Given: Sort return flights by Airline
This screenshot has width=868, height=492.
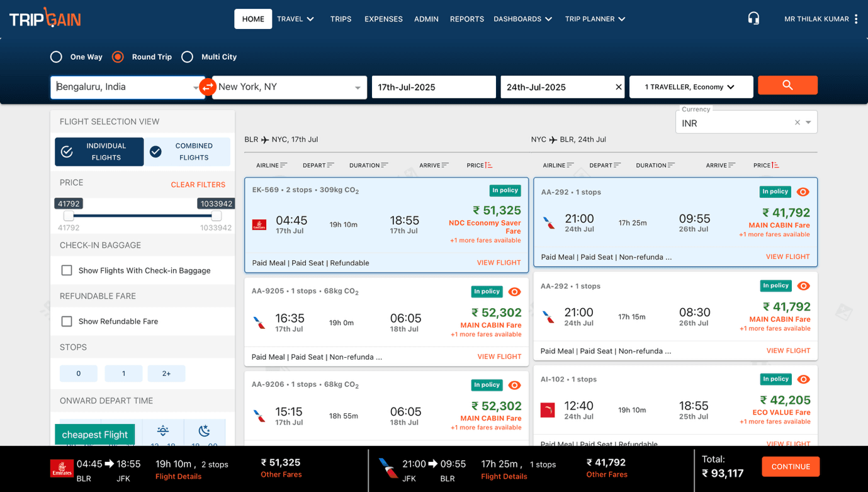Looking at the screenshot, I should pyautogui.click(x=558, y=165).
